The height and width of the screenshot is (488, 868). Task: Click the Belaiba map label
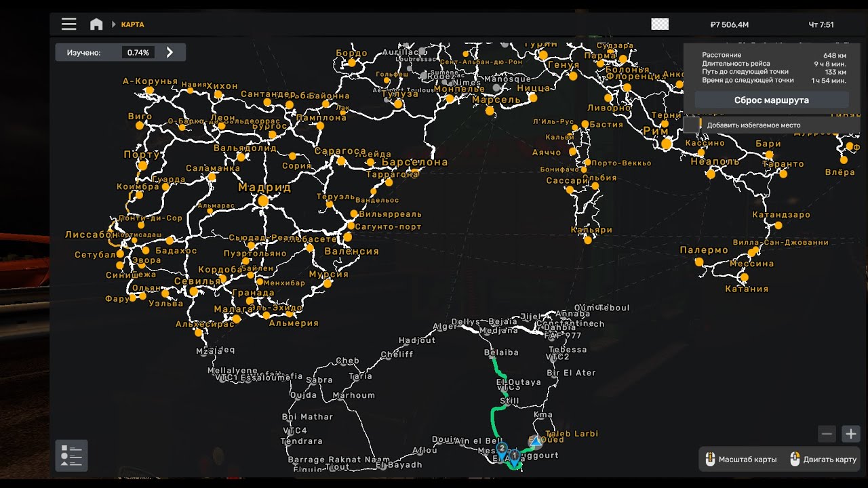click(501, 352)
